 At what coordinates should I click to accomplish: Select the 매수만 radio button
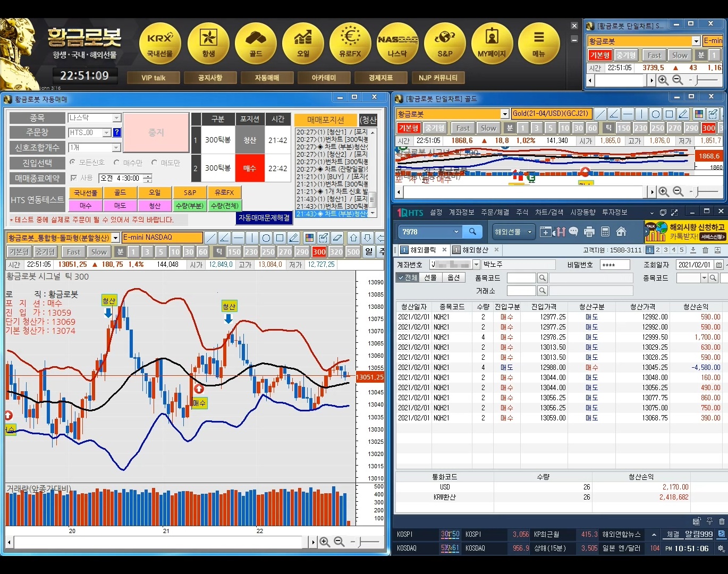[116, 162]
